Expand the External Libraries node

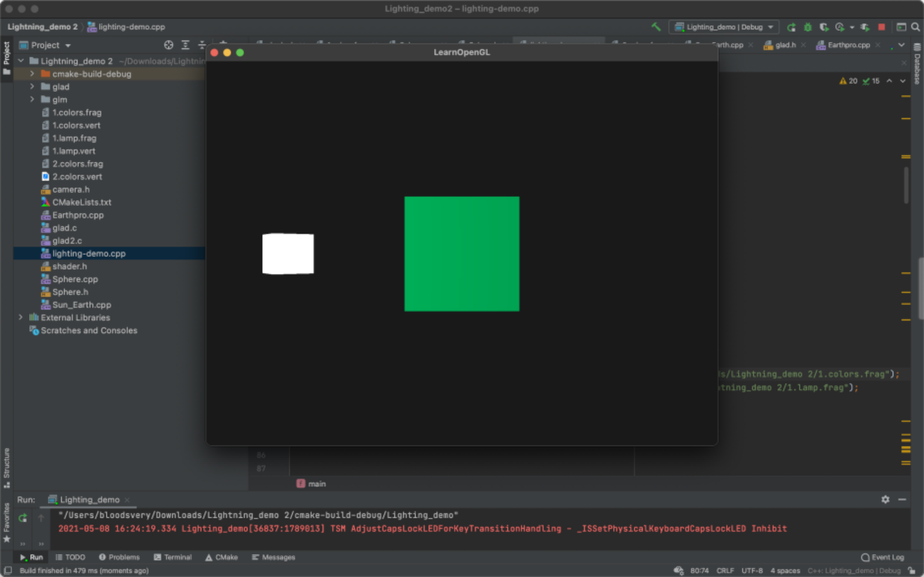21,317
